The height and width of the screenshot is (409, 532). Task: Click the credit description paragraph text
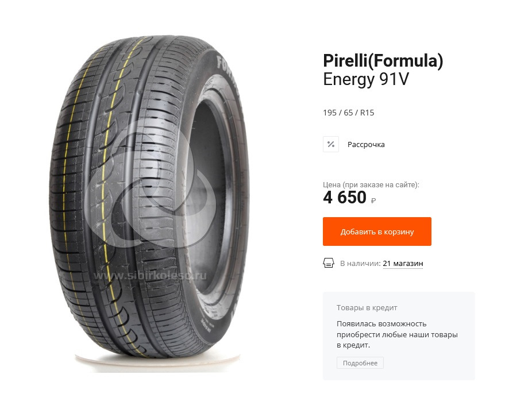(397, 334)
